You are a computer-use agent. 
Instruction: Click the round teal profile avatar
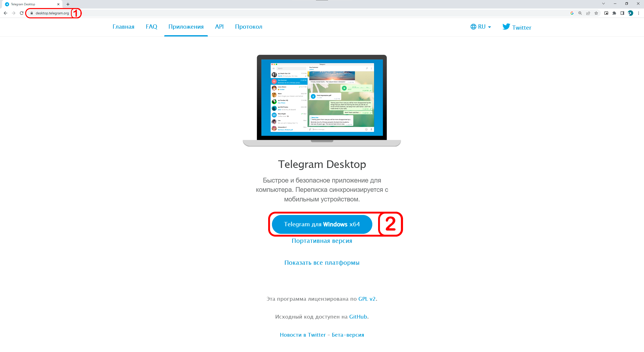coord(630,13)
